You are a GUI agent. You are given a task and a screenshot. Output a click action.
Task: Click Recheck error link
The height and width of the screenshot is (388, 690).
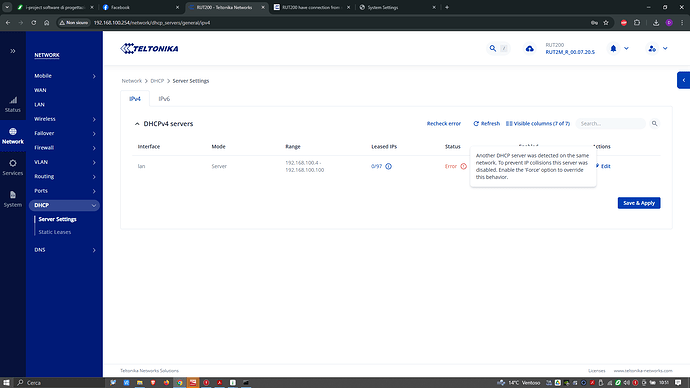point(444,124)
